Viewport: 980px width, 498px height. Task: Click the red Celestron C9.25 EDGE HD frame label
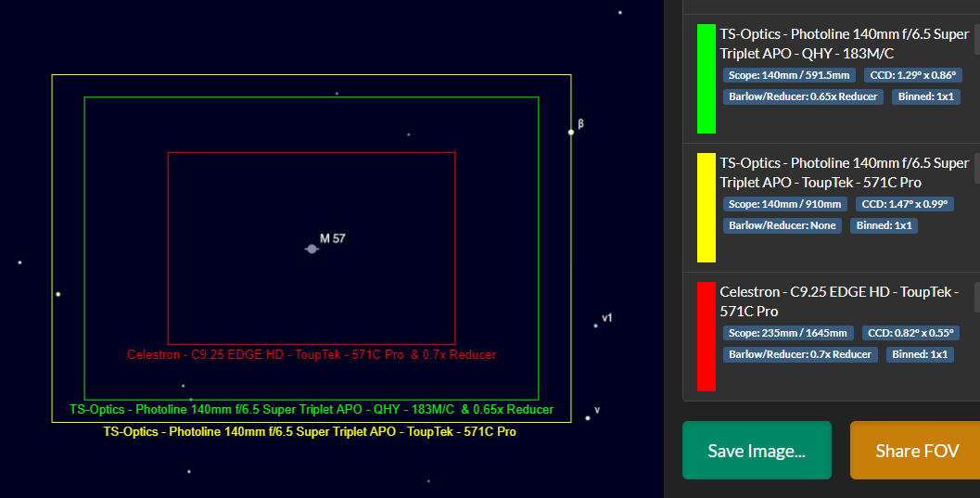point(312,354)
